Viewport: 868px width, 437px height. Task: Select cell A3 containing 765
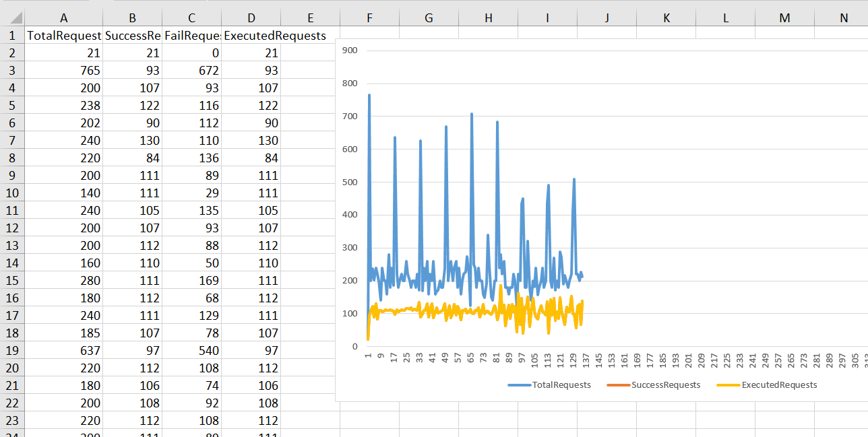[64, 71]
